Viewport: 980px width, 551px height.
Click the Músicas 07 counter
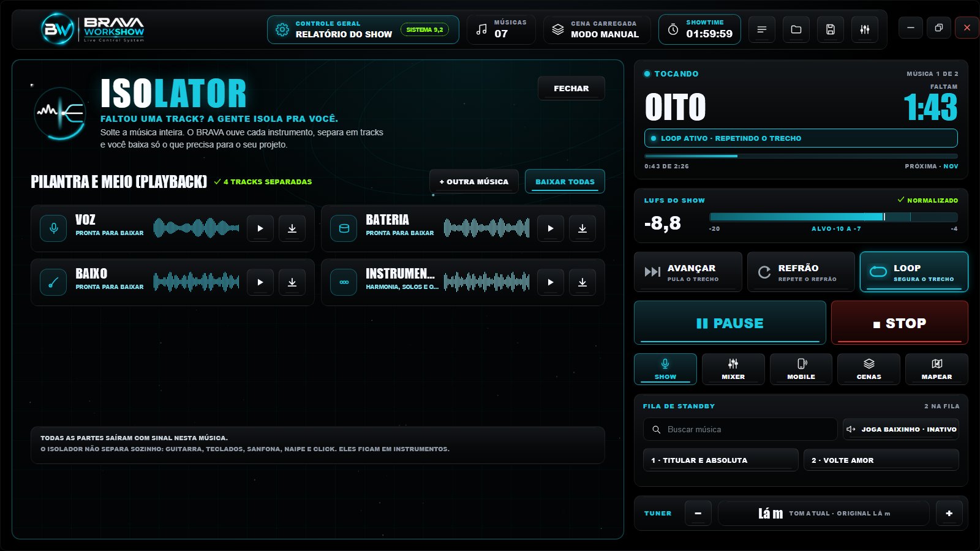501,29
